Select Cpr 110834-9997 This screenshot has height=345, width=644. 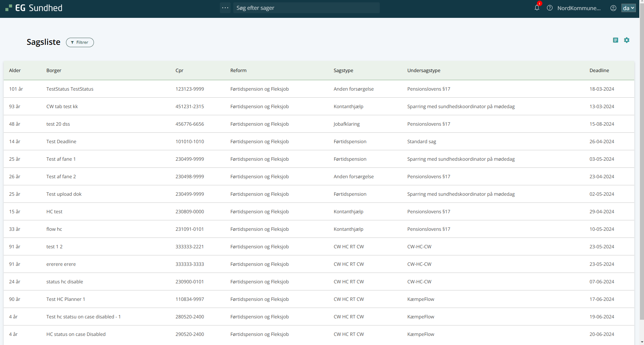point(190,299)
